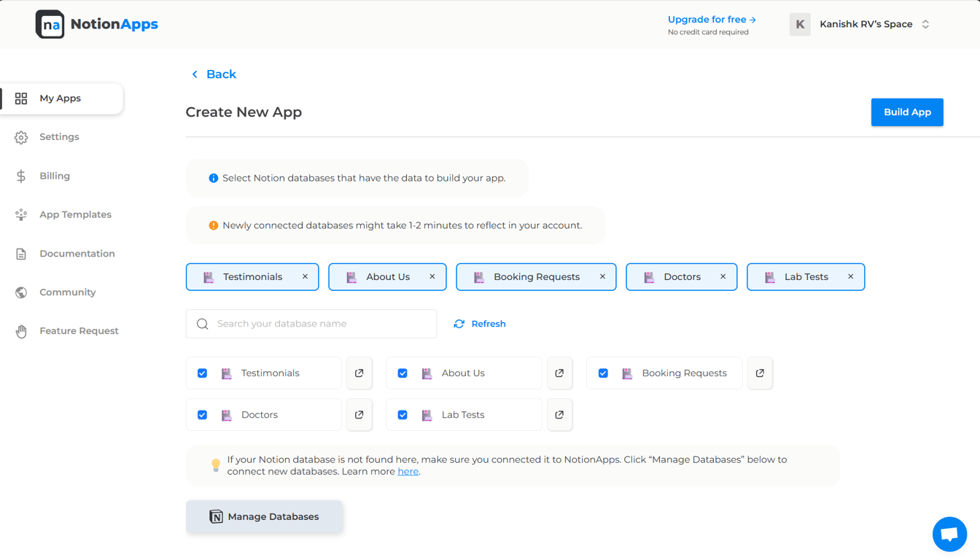Image resolution: width=980 pixels, height=560 pixels.
Task: Click the Refresh databases link
Action: tap(480, 324)
